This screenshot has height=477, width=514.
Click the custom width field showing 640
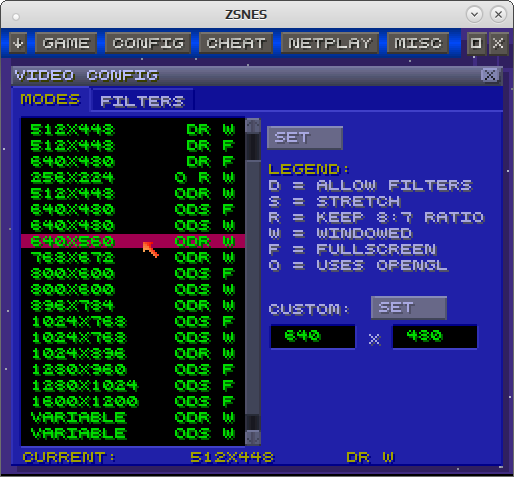point(313,337)
